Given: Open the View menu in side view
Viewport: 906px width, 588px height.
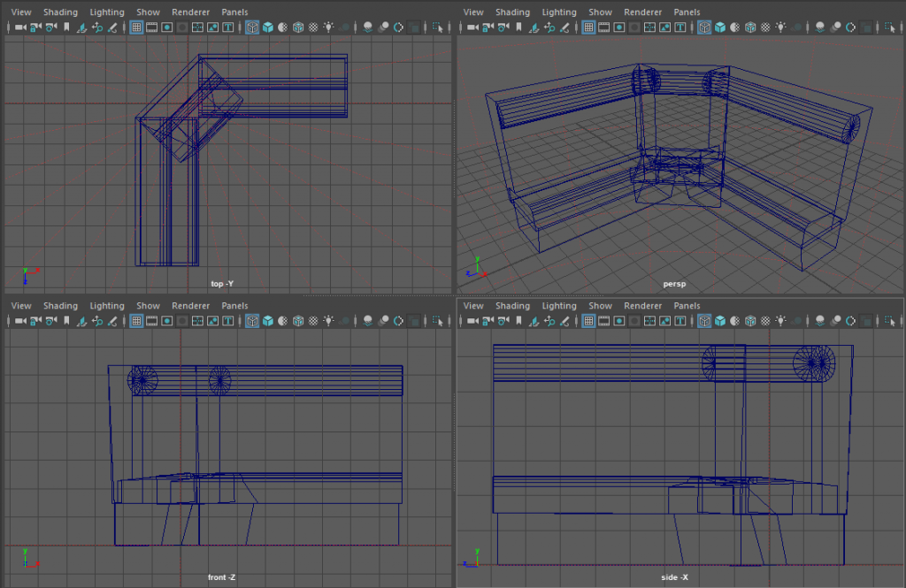Looking at the screenshot, I should click(473, 306).
